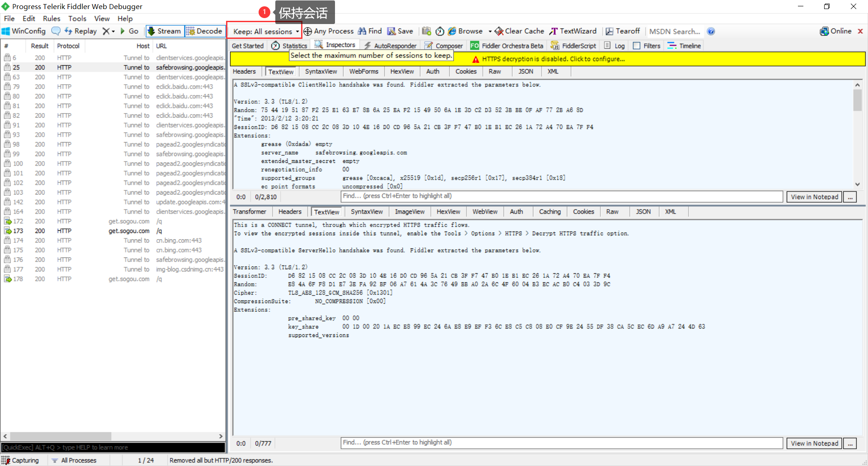Open the Timeline tab
Screen dimensions: 868x466
point(684,46)
